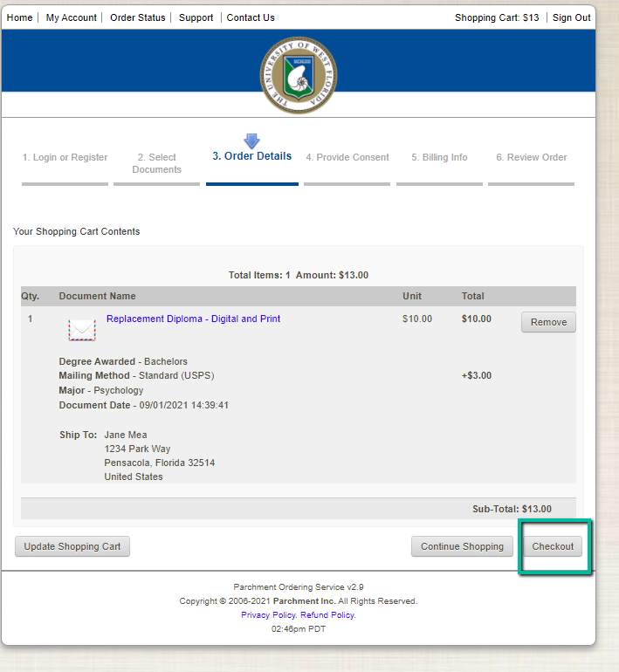The height and width of the screenshot is (672, 619).
Task: Click 'Document Date - 09/01/2021 14:39:41' line
Action: [x=143, y=405]
